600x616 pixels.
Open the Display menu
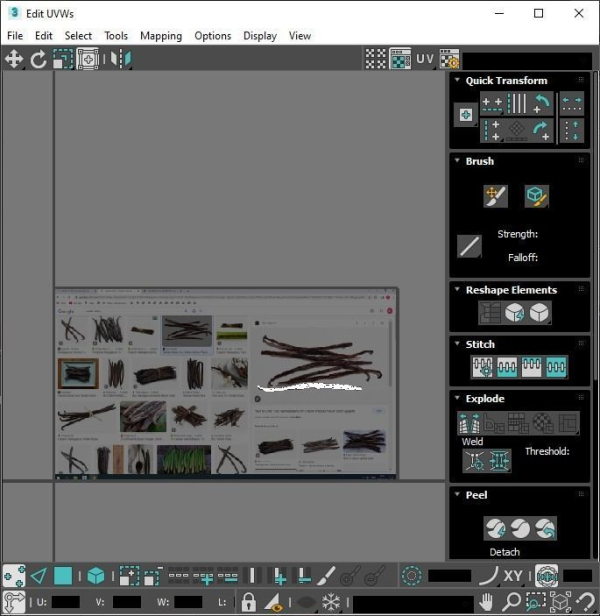click(x=260, y=36)
